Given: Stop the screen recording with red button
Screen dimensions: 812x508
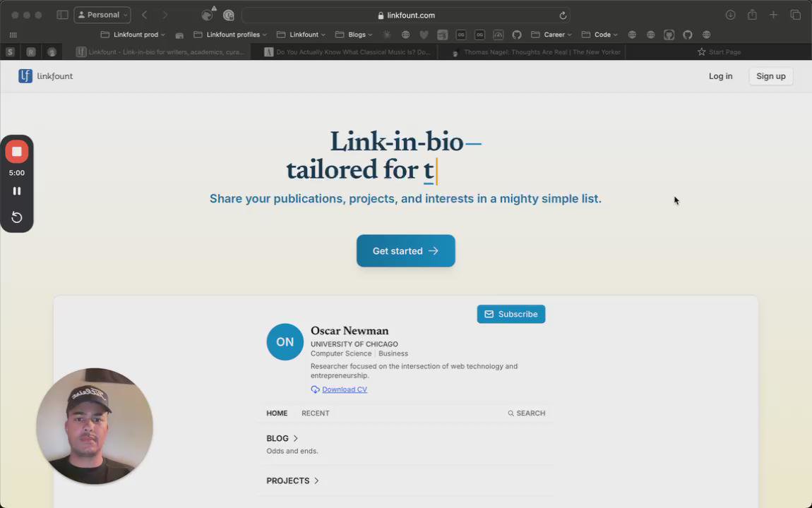Looking at the screenshot, I should coord(16,152).
